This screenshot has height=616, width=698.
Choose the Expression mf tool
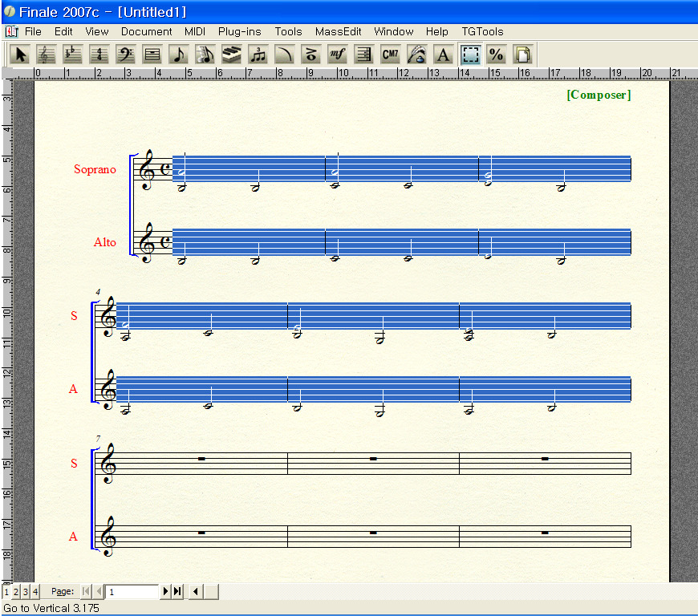[337, 55]
